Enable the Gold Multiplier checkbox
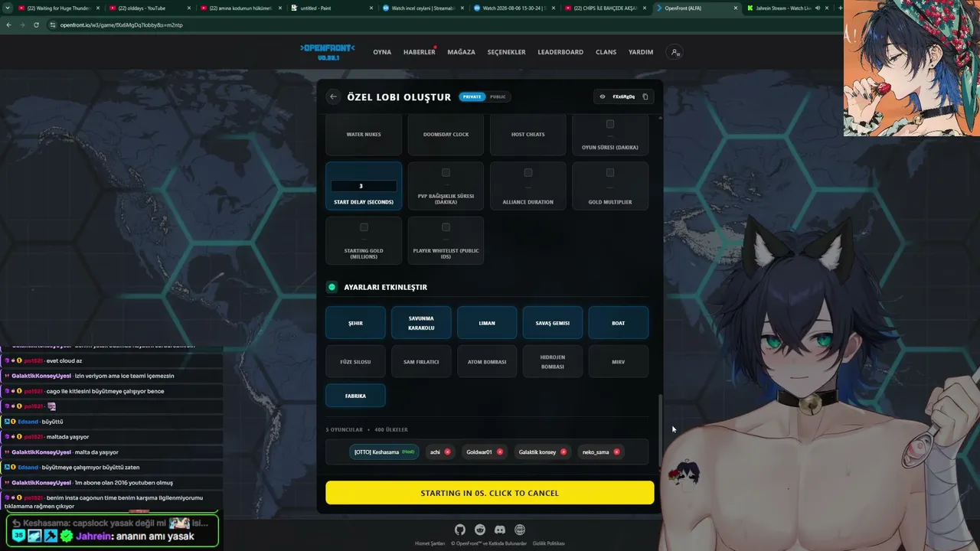This screenshot has height=551, width=980. (610, 173)
